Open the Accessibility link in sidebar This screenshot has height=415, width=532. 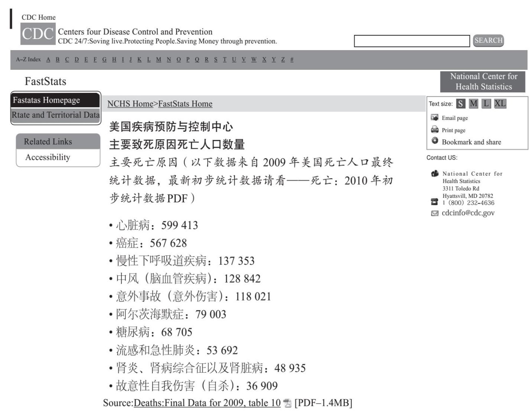[48, 157]
